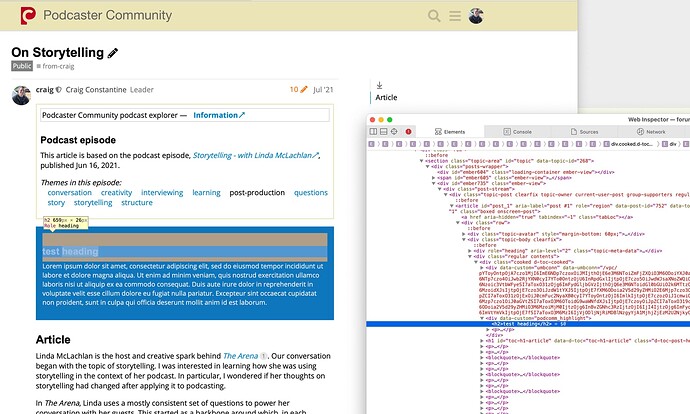The width and height of the screenshot is (690, 414).
Task: Collapse the div class="topic-body clearfix" node
Action: pyautogui.click(x=464, y=240)
